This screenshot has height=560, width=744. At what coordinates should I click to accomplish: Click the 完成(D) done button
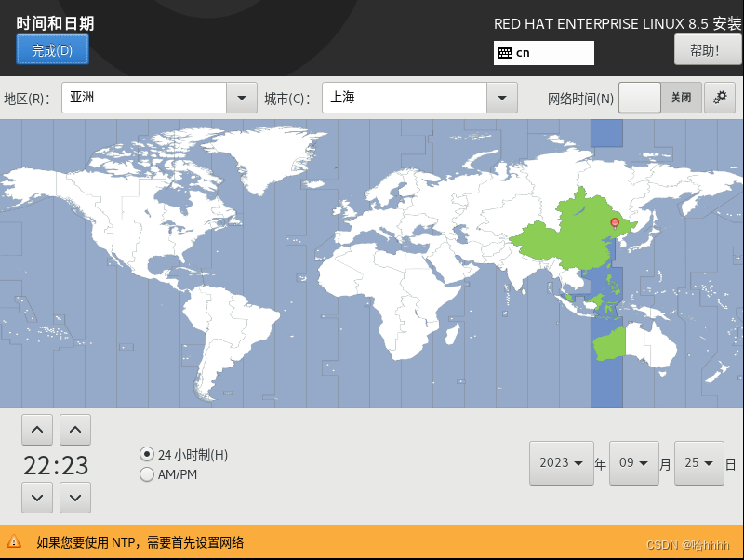(x=52, y=49)
